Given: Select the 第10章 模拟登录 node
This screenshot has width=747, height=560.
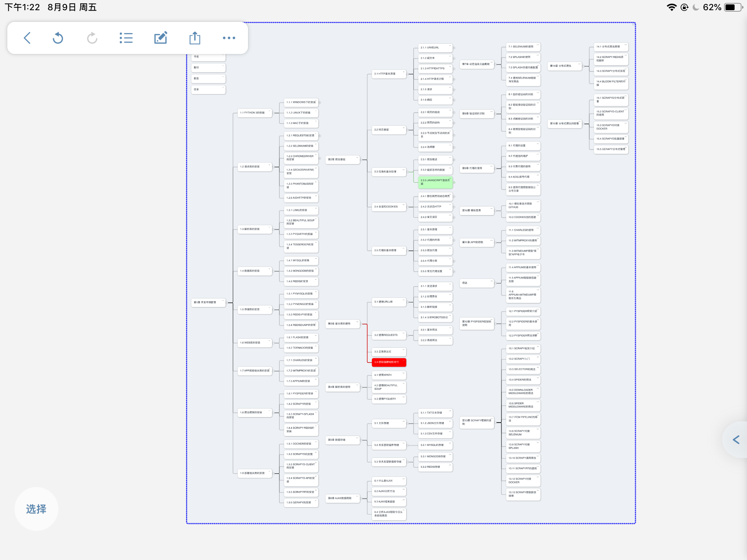Looking at the screenshot, I should coord(477,211).
